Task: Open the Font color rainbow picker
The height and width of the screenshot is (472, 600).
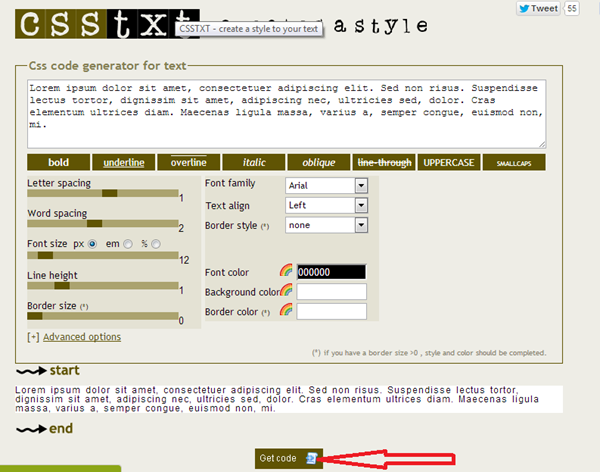Action: tap(286, 270)
